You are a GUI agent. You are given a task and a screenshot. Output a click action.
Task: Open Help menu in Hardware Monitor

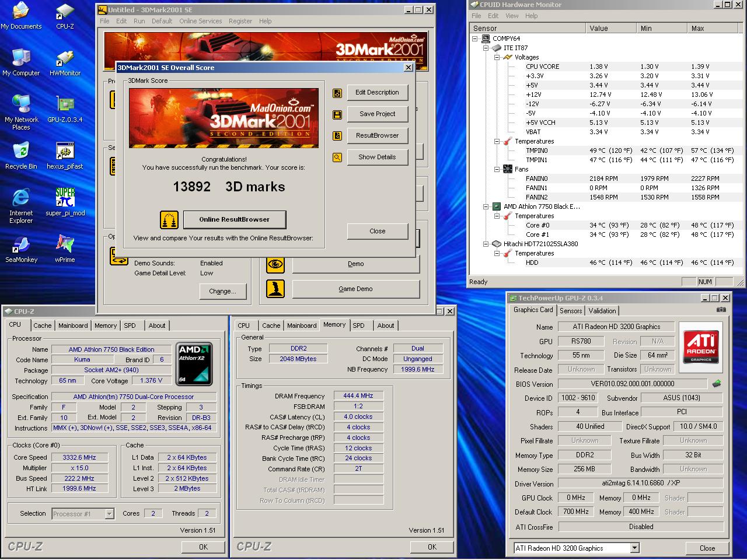[531, 16]
